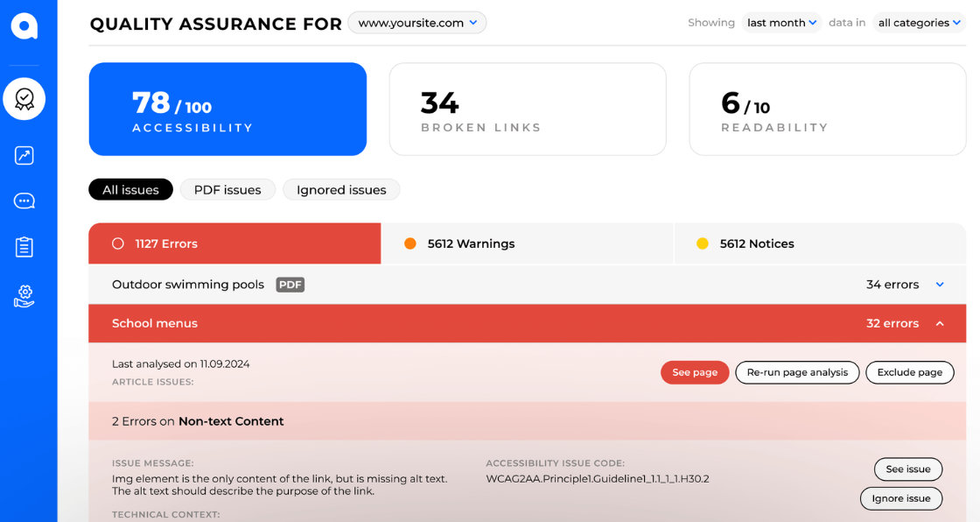Open the clipboard reports sidebar icon

coord(24,247)
